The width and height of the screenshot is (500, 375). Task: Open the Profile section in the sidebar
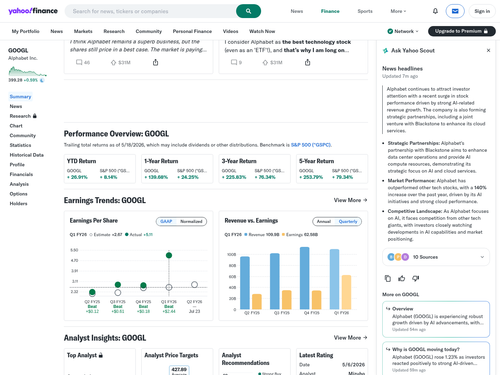tap(17, 164)
